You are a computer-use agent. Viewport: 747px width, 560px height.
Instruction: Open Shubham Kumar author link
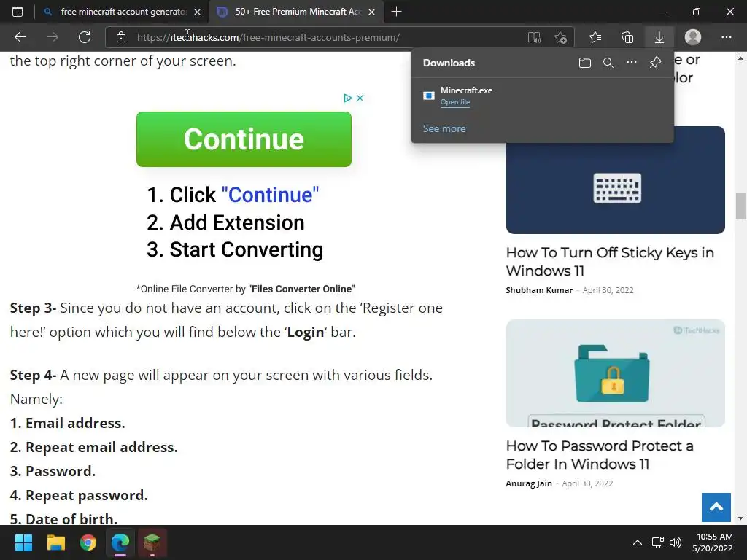tap(539, 290)
